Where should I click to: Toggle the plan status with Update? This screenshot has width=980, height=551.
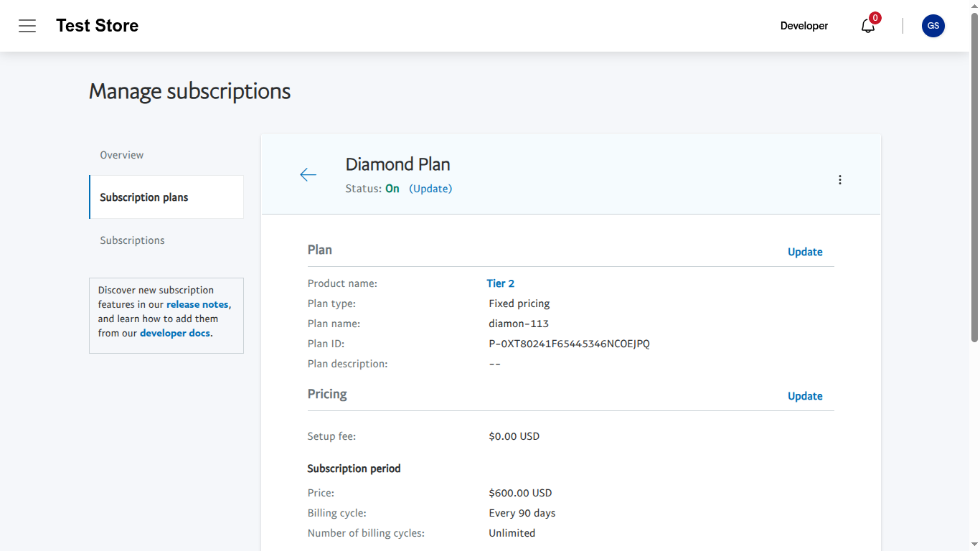click(x=430, y=188)
